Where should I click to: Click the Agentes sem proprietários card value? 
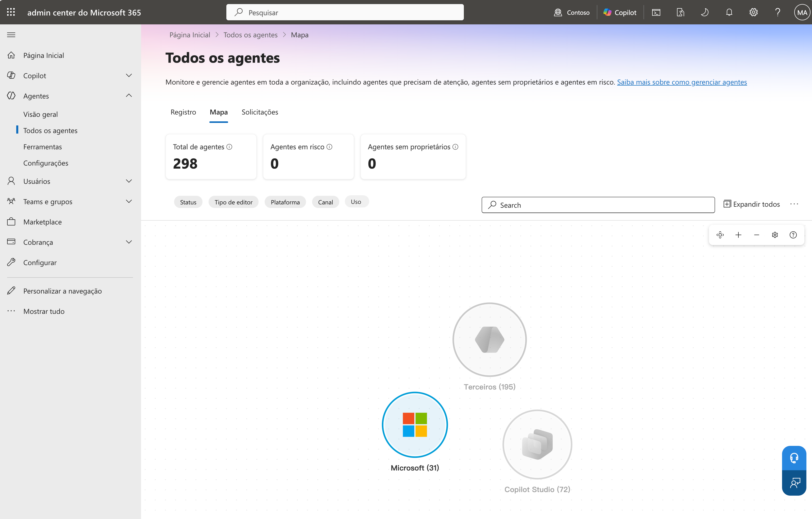coord(372,164)
